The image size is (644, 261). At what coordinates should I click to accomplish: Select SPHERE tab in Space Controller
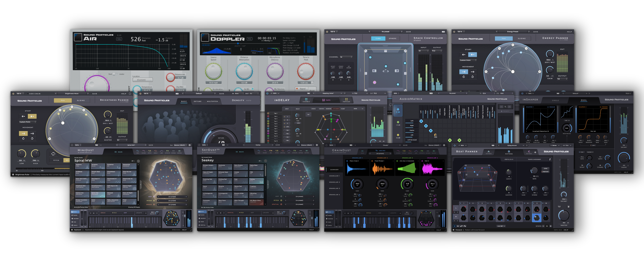(x=393, y=39)
